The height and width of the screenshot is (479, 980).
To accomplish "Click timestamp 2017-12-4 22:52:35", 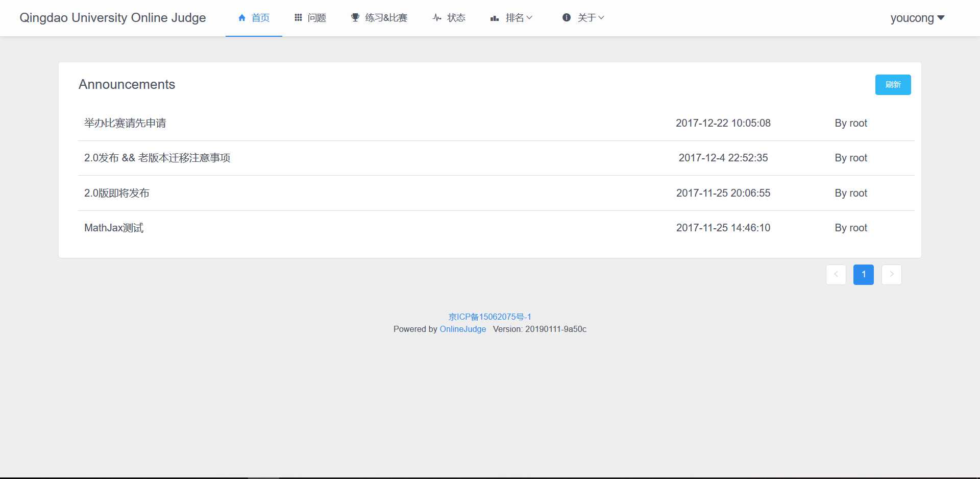I will coord(723,158).
